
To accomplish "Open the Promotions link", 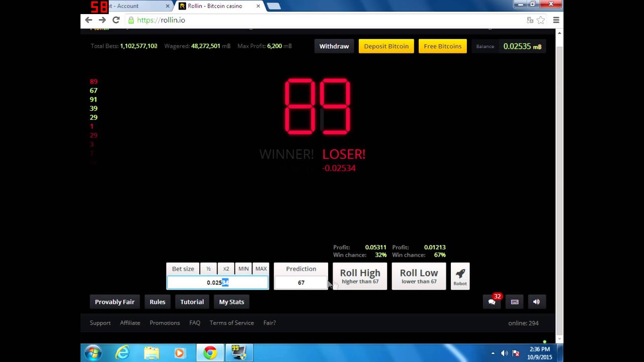I will pos(165,323).
